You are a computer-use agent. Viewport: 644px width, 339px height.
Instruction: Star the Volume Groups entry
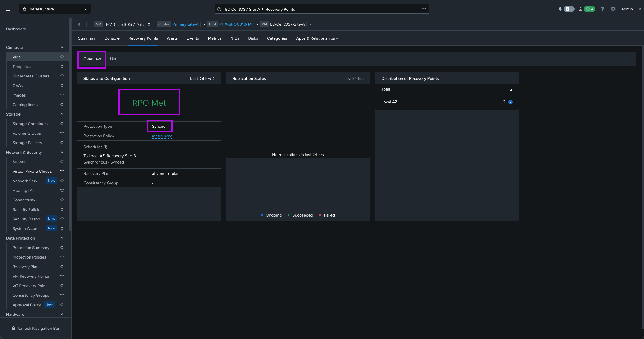tap(62, 133)
